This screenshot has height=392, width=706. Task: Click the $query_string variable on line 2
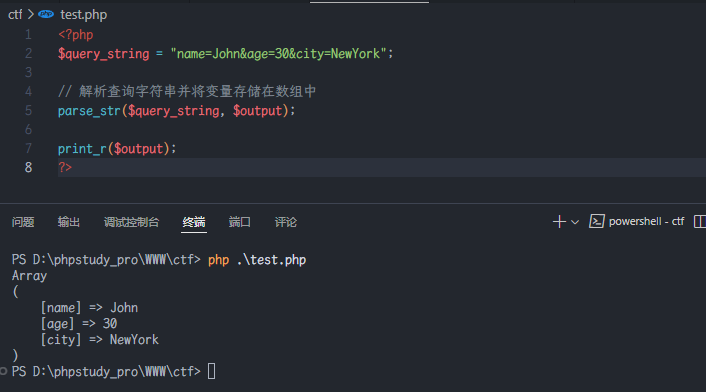point(104,54)
